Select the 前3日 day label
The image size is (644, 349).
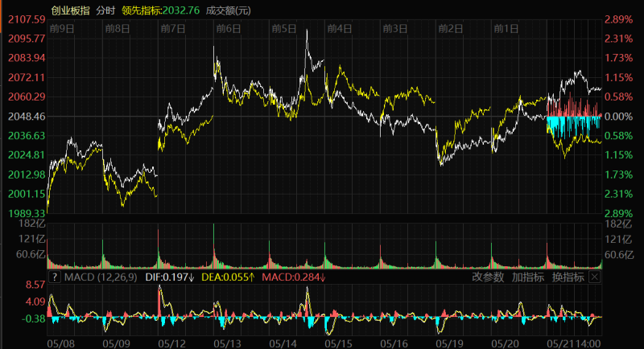(x=395, y=29)
